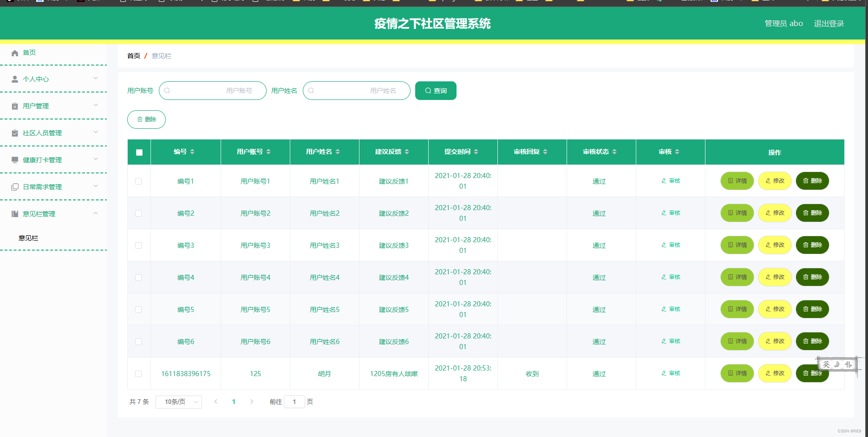Image resolution: width=868 pixels, height=437 pixels.
Task: Expand 健康打卡管理 menu chevron
Action: click(x=96, y=159)
